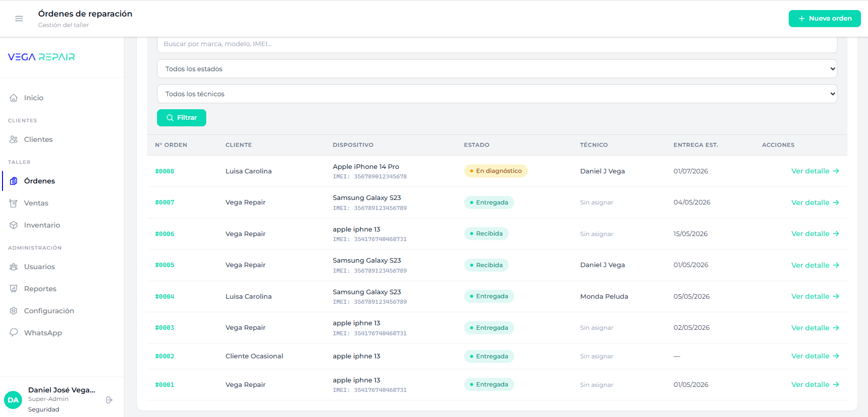868x417 pixels.
Task: Click the Órdenes de reparación page title
Action: click(x=85, y=14)
